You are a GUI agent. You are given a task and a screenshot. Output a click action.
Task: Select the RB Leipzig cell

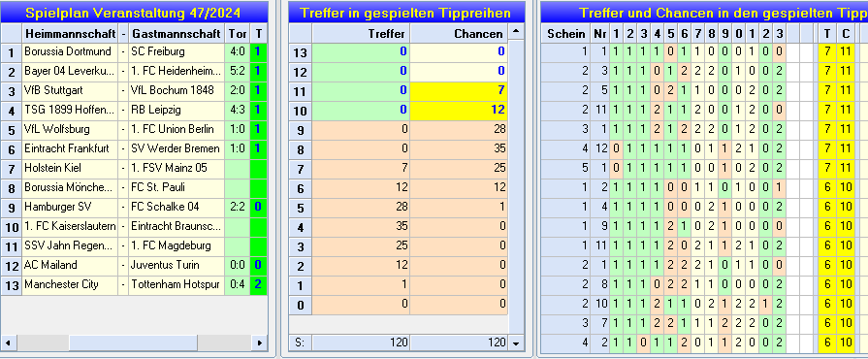pos(177,111)
